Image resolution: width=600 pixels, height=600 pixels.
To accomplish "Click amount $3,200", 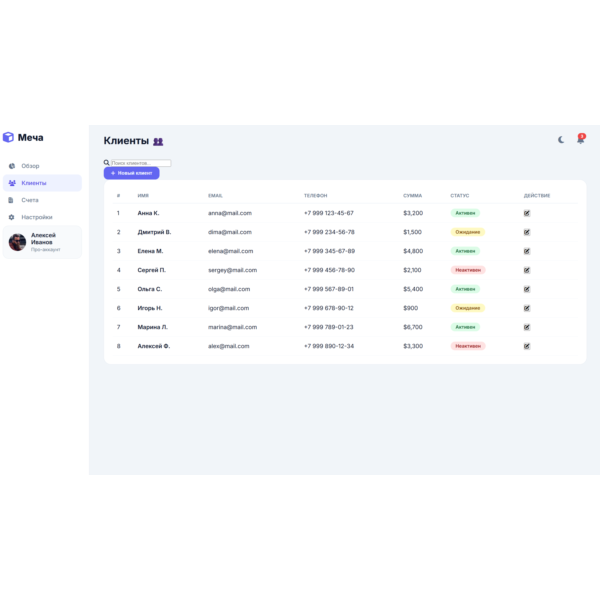I will [x=413, y=213].
